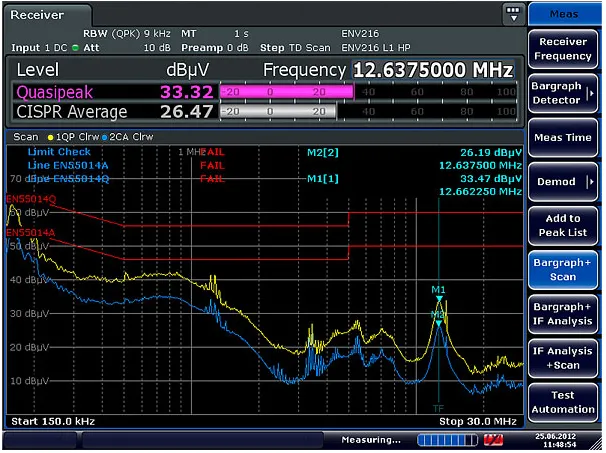606x453 pixels.
Task: Click the TF marker at the graph bottom
Action: 438,408
